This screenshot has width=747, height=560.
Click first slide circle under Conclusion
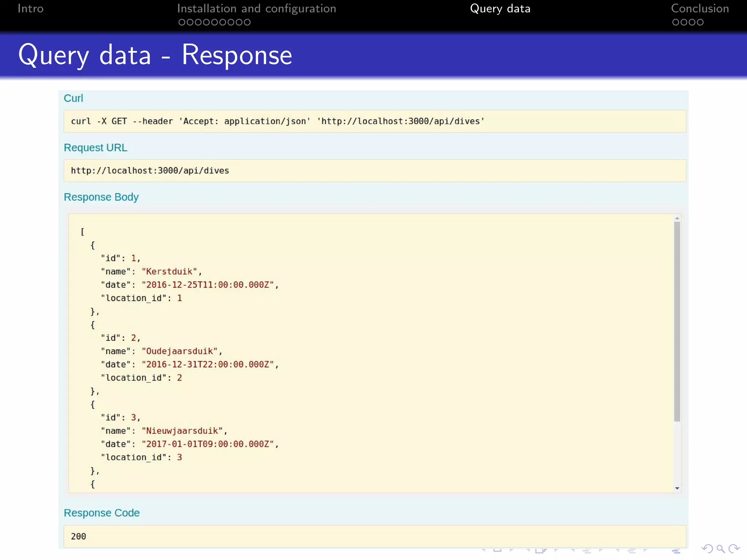(x=676, y=22)
